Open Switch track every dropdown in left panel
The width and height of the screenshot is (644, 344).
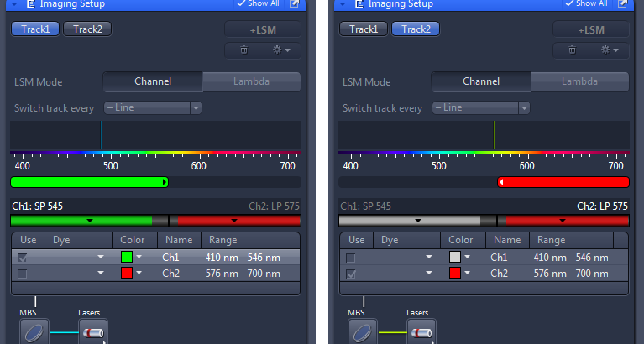coord(152,107)
